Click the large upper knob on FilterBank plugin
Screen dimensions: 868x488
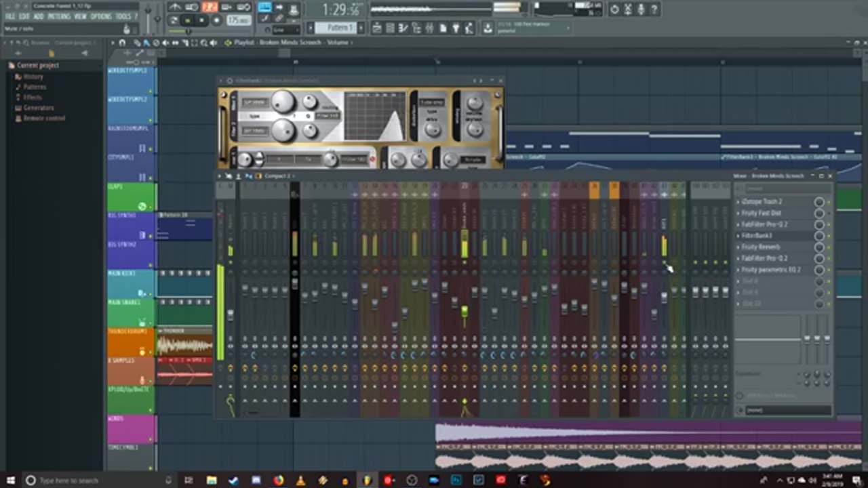coord(283,102)
